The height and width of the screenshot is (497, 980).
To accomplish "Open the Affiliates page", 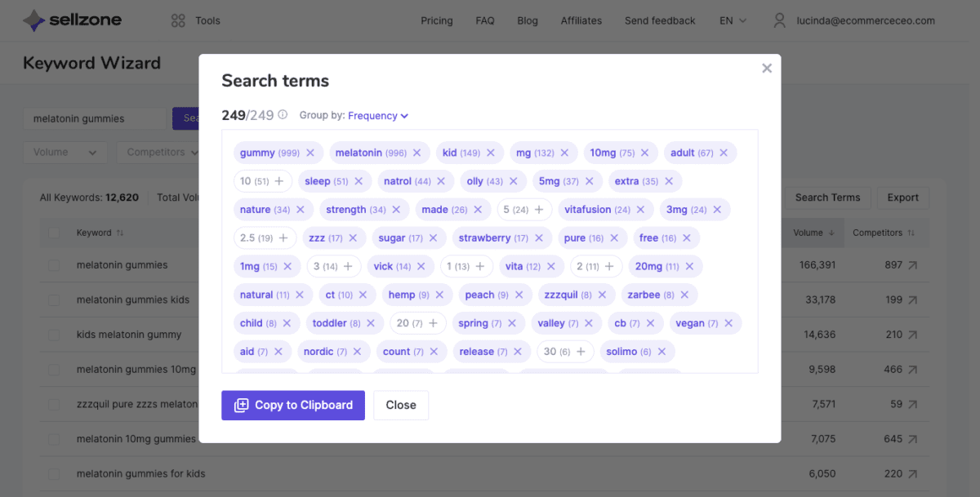I will pyautogui.click(x=581, y=20).
